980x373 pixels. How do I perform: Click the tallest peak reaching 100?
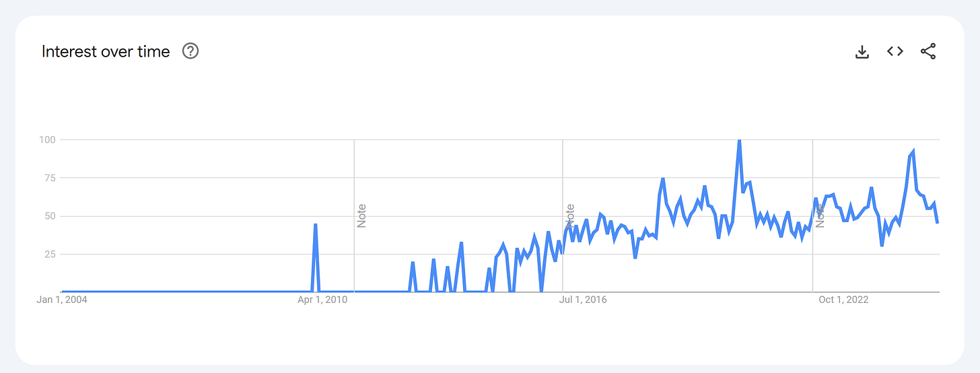click(x=739, y=141)
